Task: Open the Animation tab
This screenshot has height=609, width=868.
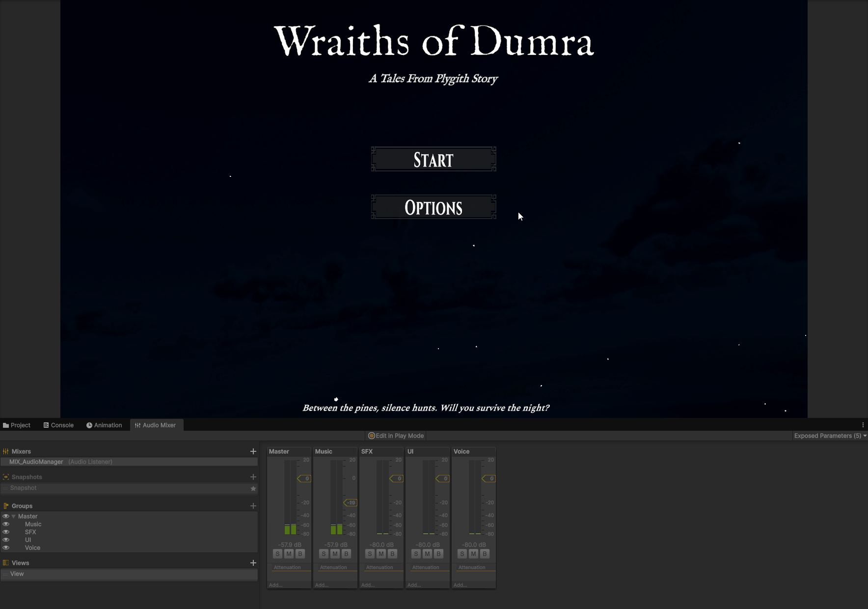Action: 104,425
